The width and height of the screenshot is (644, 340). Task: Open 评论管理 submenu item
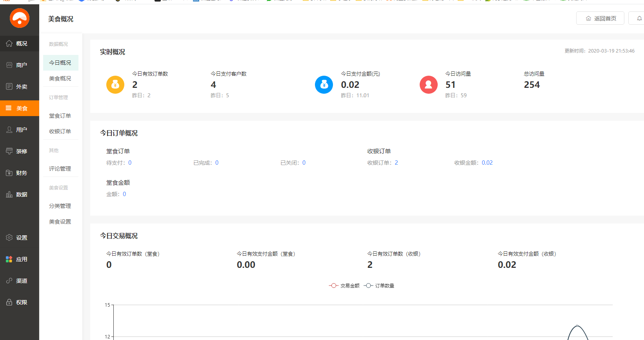tap(61, 169)
